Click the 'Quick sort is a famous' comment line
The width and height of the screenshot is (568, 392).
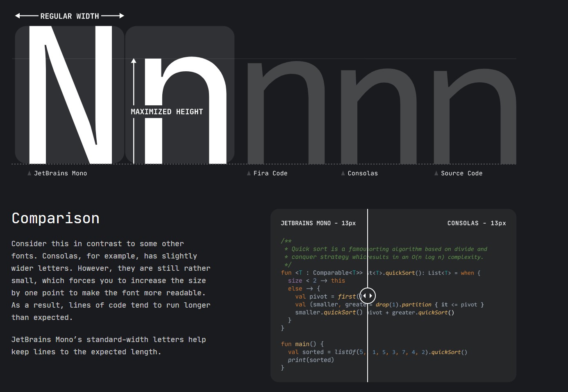click(x=386, y=249)
